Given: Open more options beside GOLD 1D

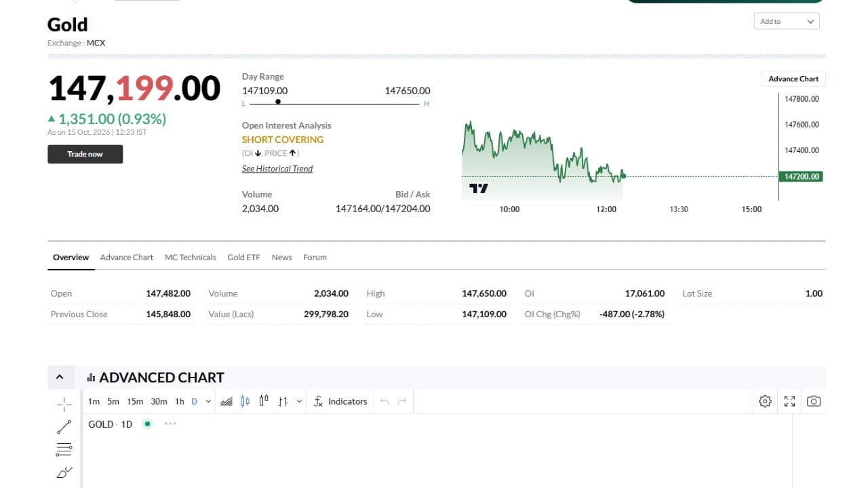Looking at the screenshot, I should [170, 424].
